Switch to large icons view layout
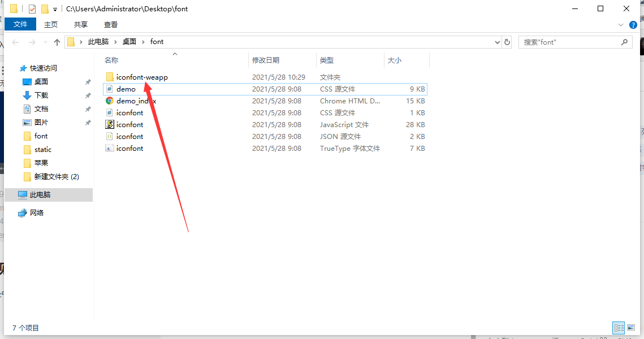644x339 pixels. [631, 328]
